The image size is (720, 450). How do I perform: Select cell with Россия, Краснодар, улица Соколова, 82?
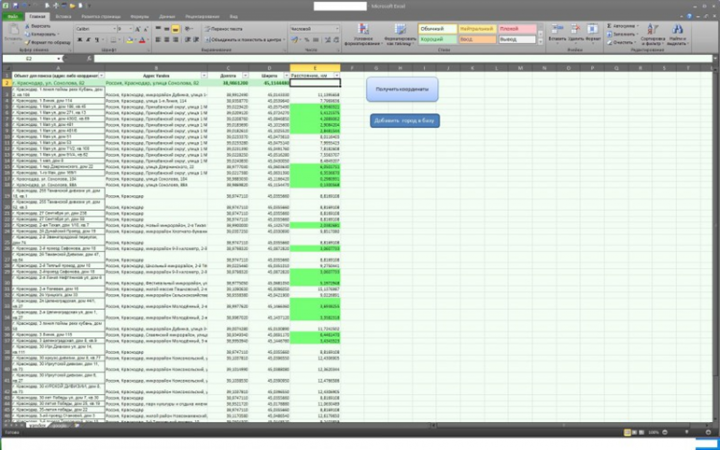pos(156,83)
